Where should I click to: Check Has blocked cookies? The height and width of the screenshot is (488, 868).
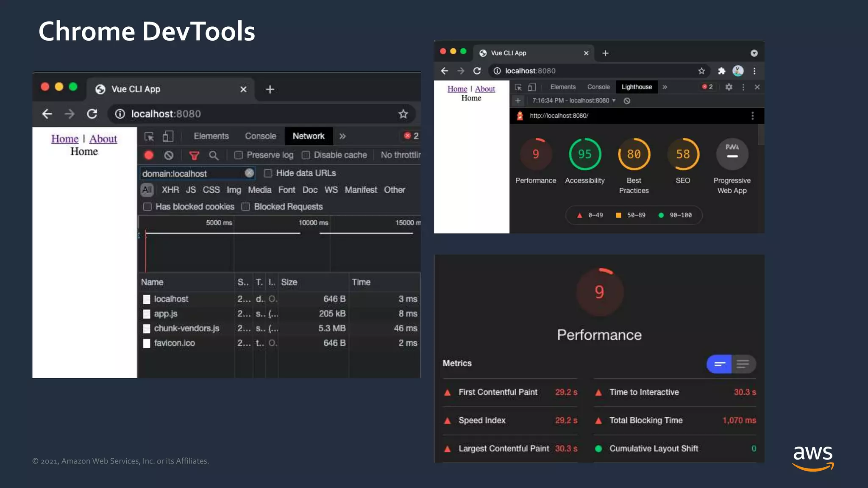147,207
